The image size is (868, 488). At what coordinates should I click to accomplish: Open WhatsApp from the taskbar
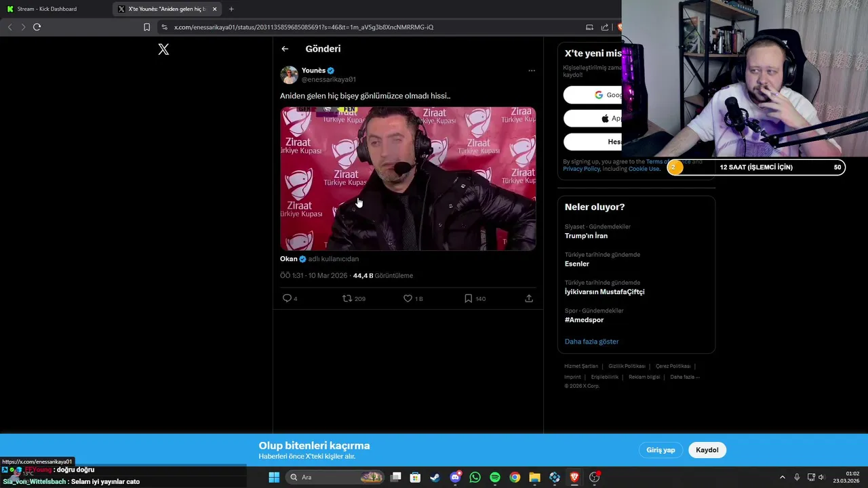click(475, 477)
